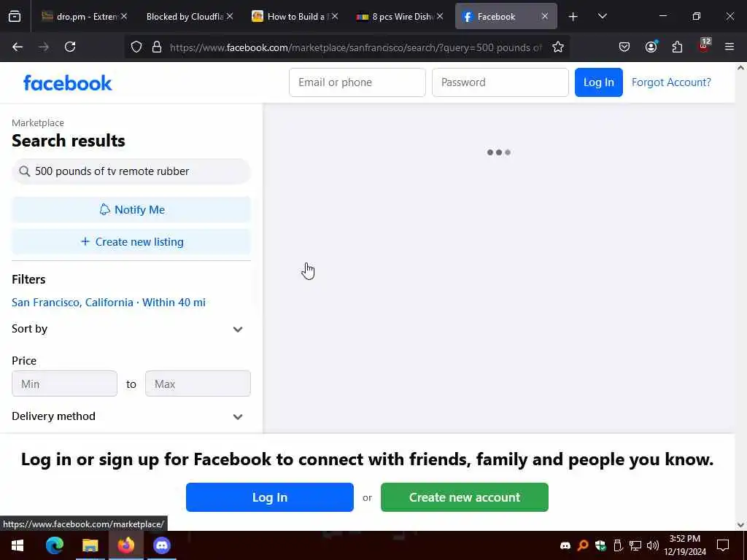Save page to Pocket

coord(624,47)
